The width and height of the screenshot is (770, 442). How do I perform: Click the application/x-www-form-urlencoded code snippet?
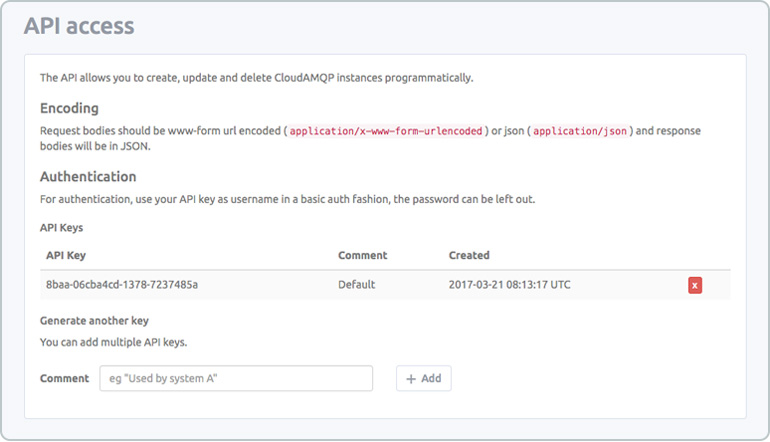[x=386, y=131]
